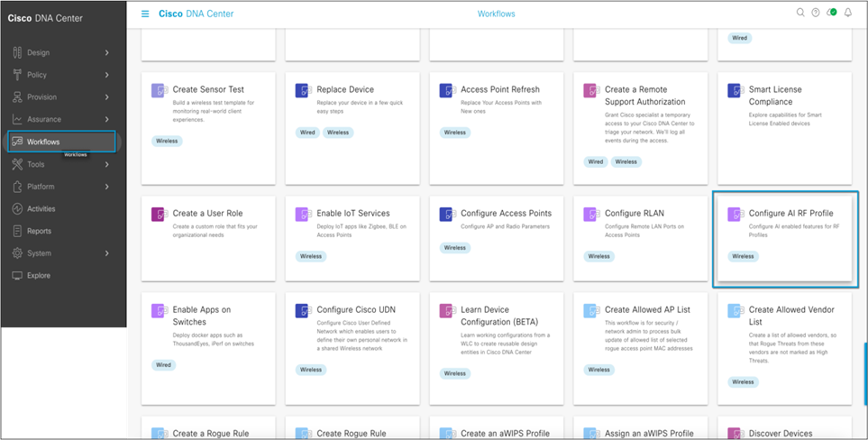Click the Discover Devices card icon
This screenshot has width=868, height=440.
(x=736, y=434)
